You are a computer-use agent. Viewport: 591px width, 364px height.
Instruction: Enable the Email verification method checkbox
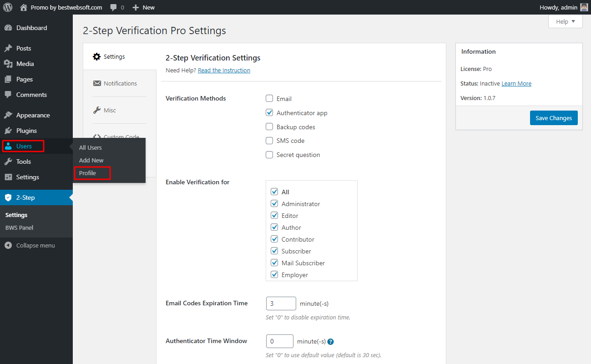pos(269,98)
